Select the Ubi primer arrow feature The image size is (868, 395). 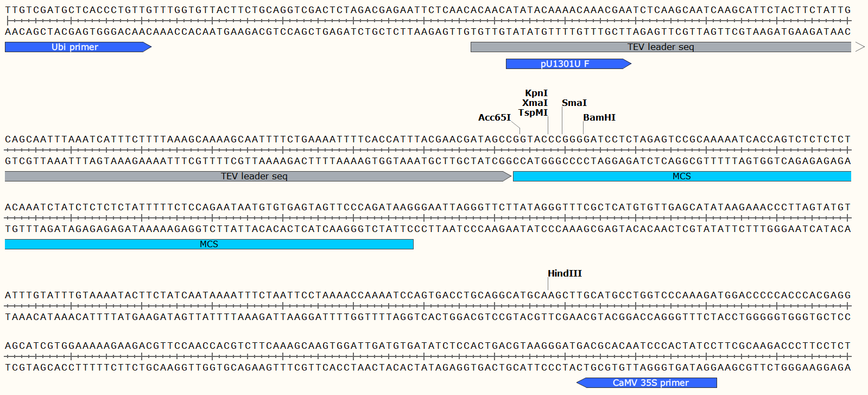(78, 47)
